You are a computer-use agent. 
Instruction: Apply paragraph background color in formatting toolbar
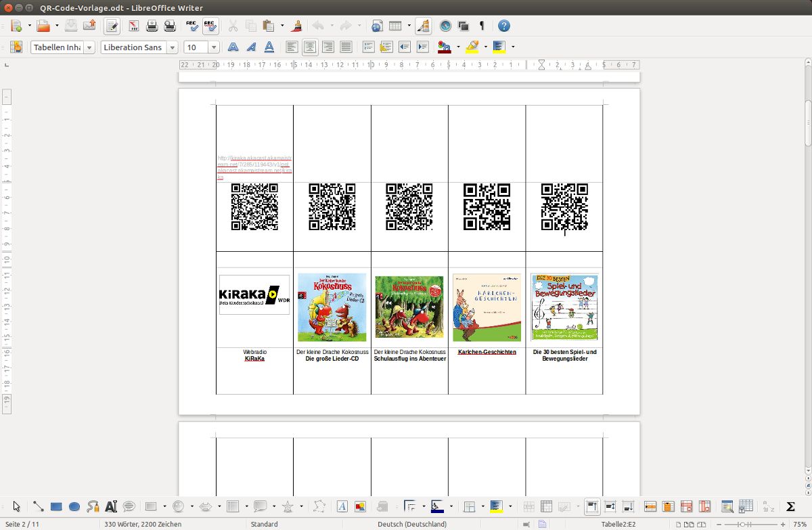tap(499, 47)
